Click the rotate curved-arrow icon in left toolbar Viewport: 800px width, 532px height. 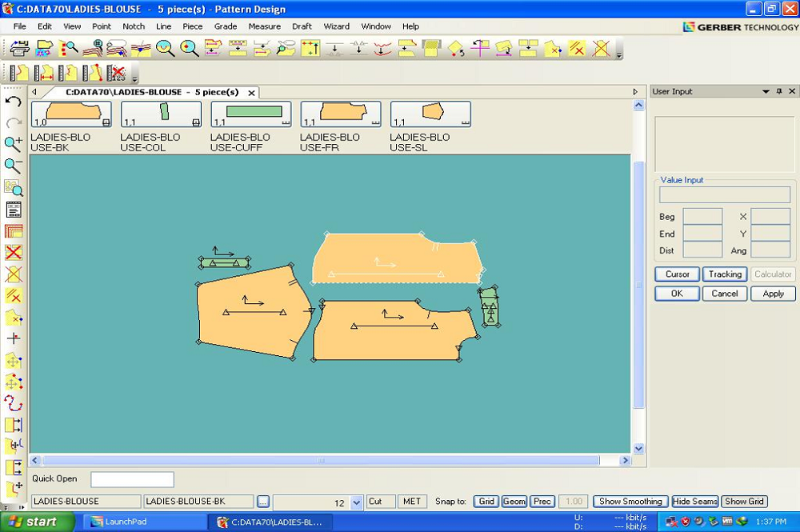pos(13,403)
